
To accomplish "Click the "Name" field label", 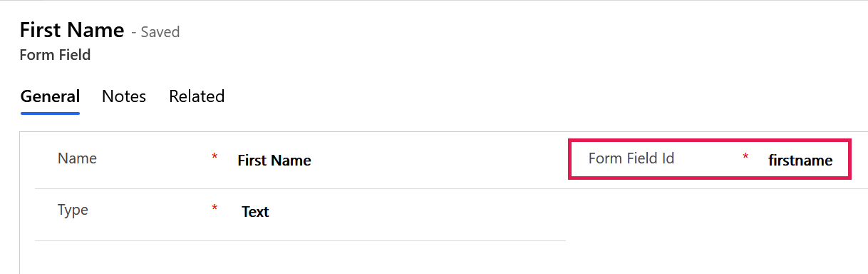I will [x=77, y=158].
